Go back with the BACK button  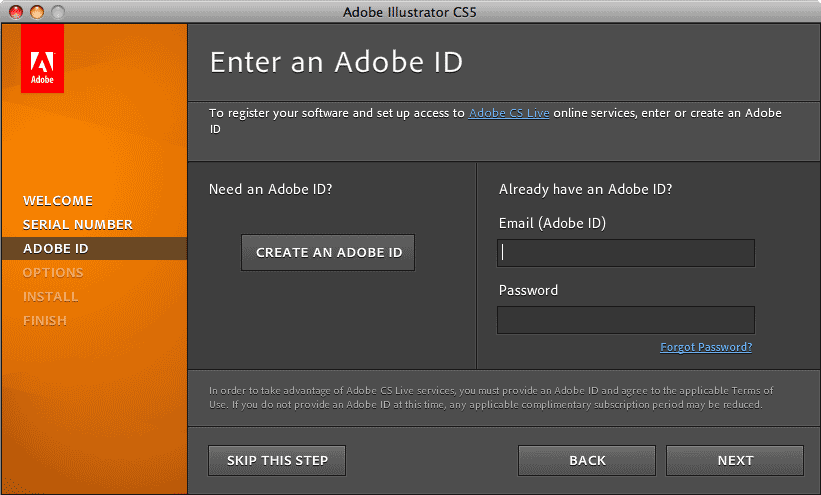point(587,460)
